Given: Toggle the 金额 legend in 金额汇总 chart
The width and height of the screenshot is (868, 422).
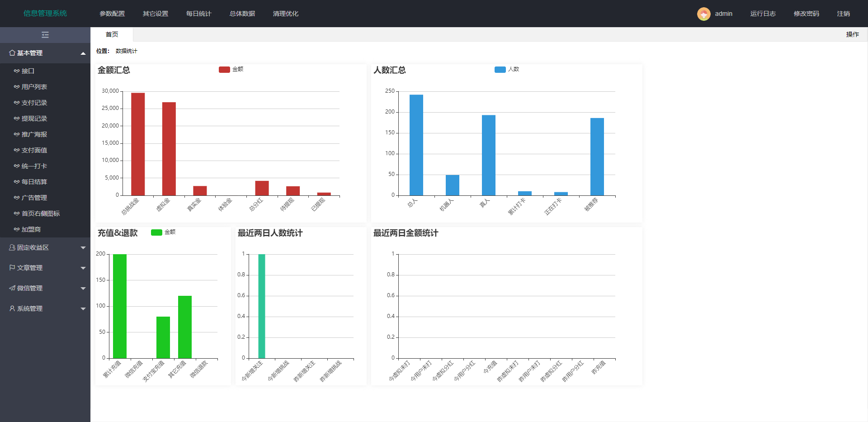Looking at the screenshot, I should click(231, 70).
